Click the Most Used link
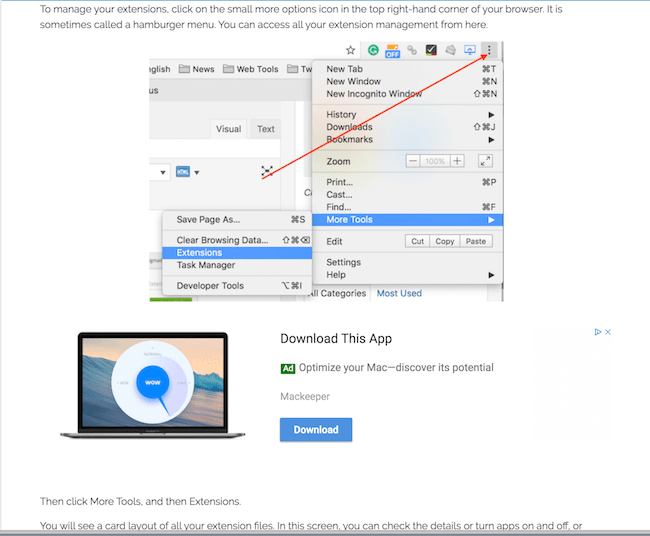The height and width of the screenshot is (536, 650). [x=399, y=293]
